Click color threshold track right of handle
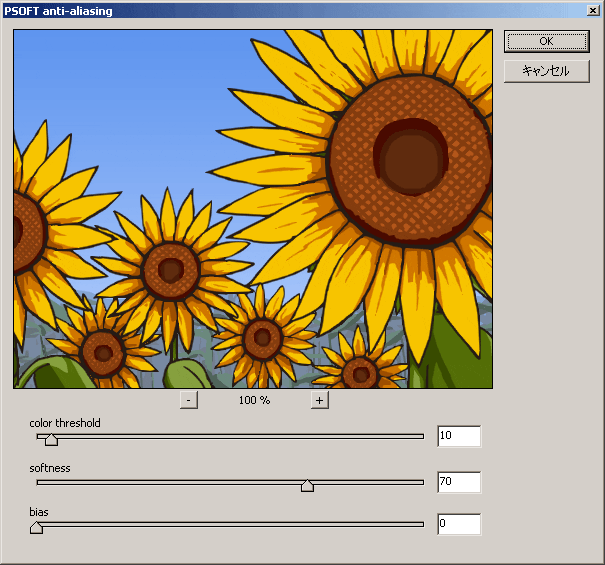Image resolution: width=605 pixels, height=565 pixels. coord(240,436)
